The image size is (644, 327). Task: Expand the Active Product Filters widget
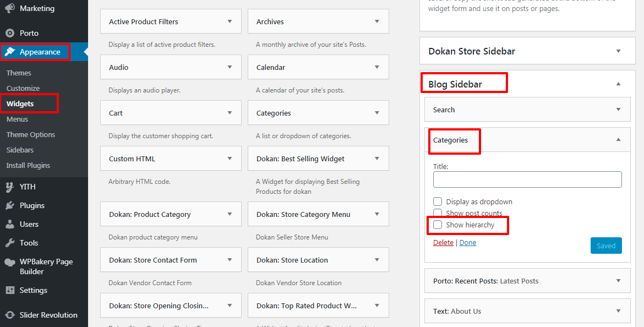(230, 21)
